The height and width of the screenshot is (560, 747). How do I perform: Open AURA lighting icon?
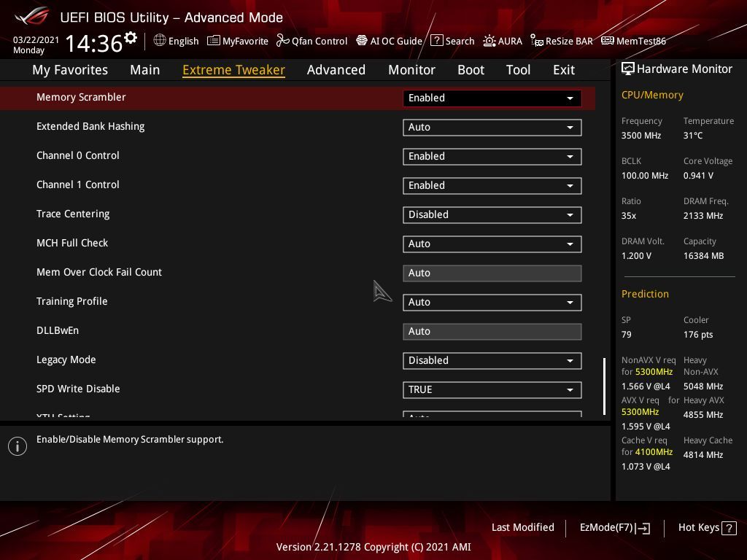pos(489,41)
